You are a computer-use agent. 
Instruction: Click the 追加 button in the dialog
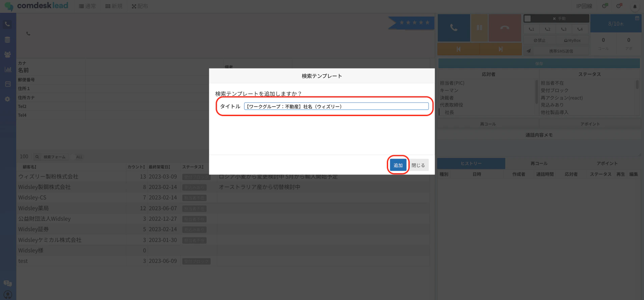[398, 165]
